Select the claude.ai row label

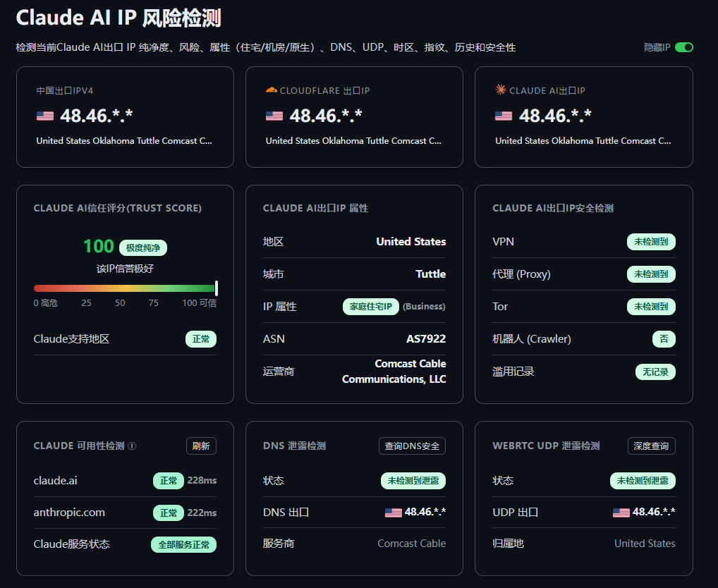click(56, 480)
